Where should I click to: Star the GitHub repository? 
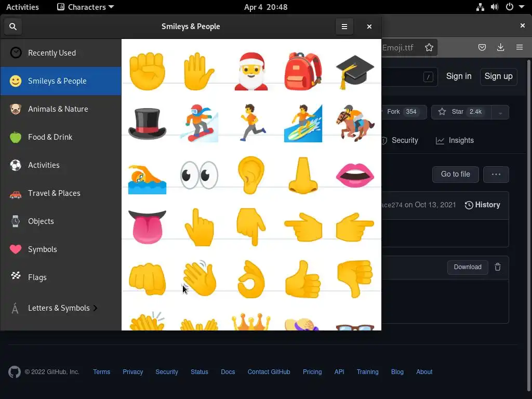click(461, 112)
